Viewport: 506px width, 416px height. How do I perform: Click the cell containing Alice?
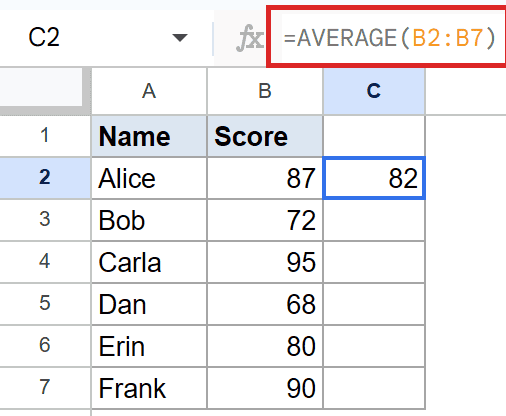[x=149, y=178]
